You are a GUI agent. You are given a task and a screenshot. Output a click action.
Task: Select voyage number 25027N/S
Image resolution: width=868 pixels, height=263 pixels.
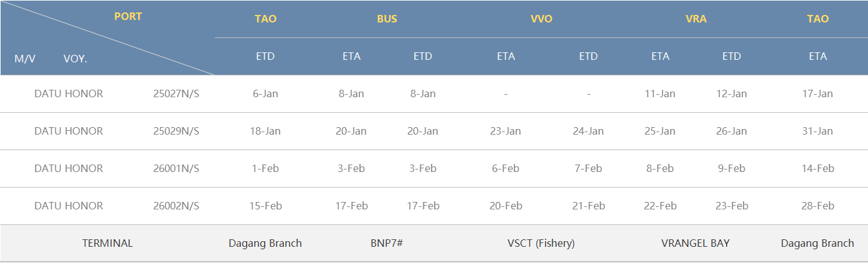pyautogui.click(x=176, y=93)
